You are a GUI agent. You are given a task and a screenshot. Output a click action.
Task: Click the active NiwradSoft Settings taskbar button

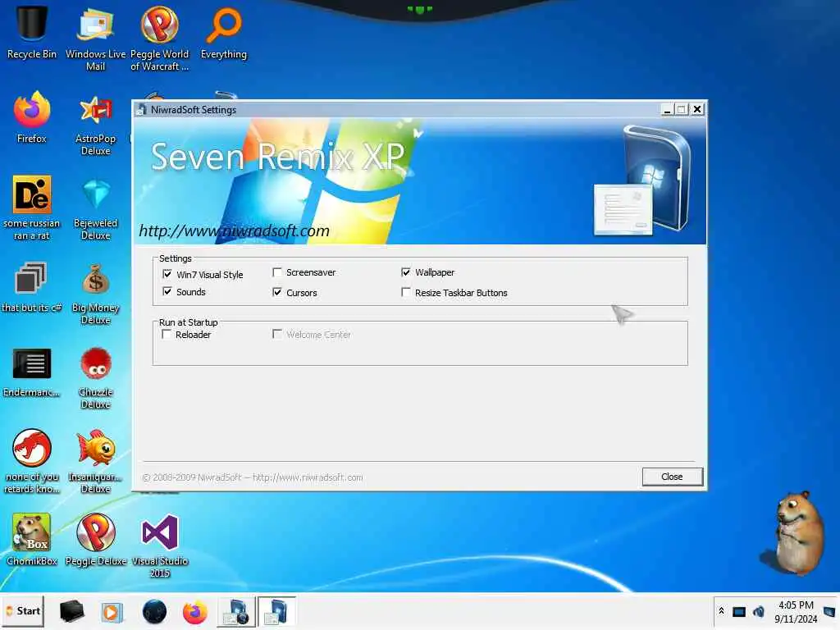point(276,612)
